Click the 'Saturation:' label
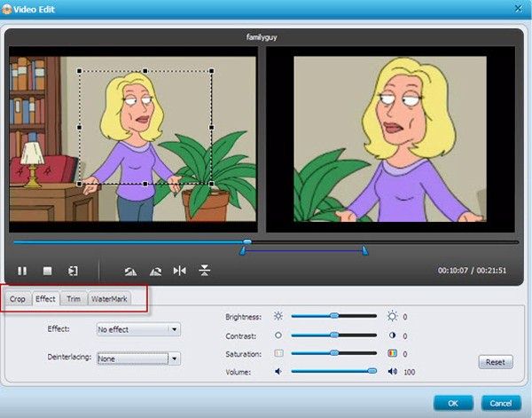Viewport: 532px width, 418px height. point(243,354)
